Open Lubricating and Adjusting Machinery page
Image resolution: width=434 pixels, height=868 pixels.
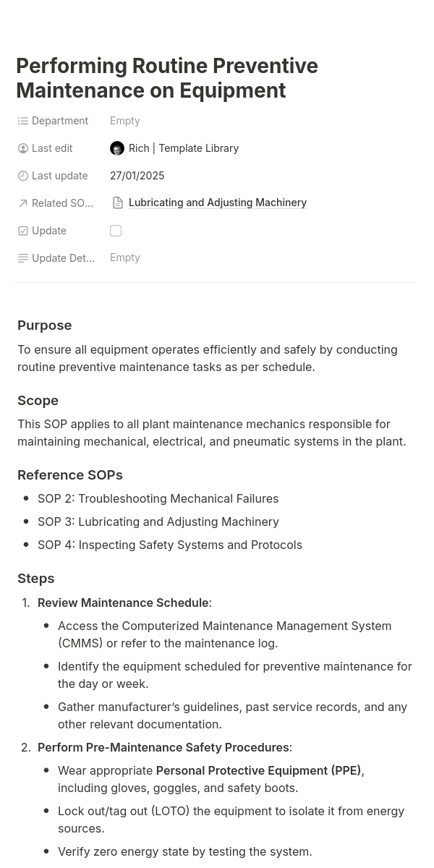[x=217, y=203]
